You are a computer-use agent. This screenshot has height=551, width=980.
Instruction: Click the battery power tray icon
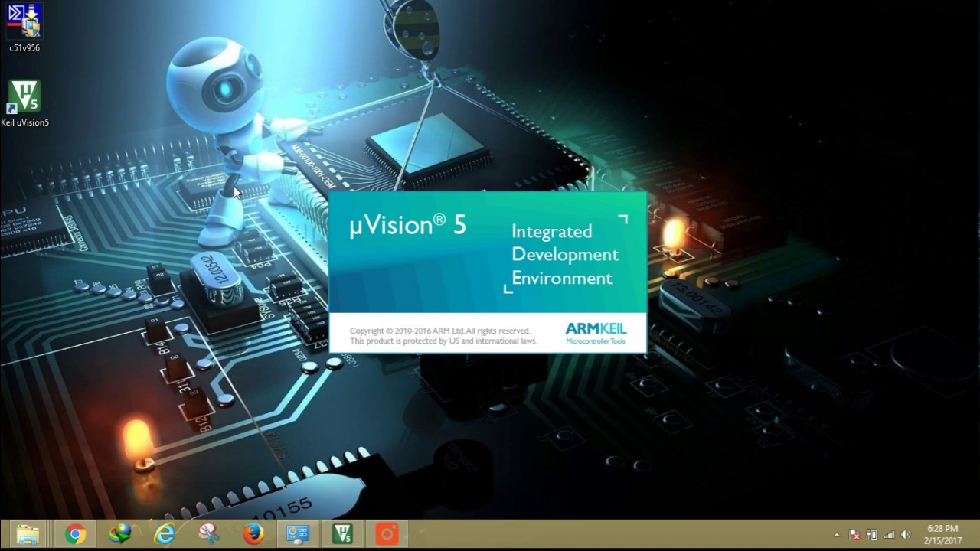(871, 535)
